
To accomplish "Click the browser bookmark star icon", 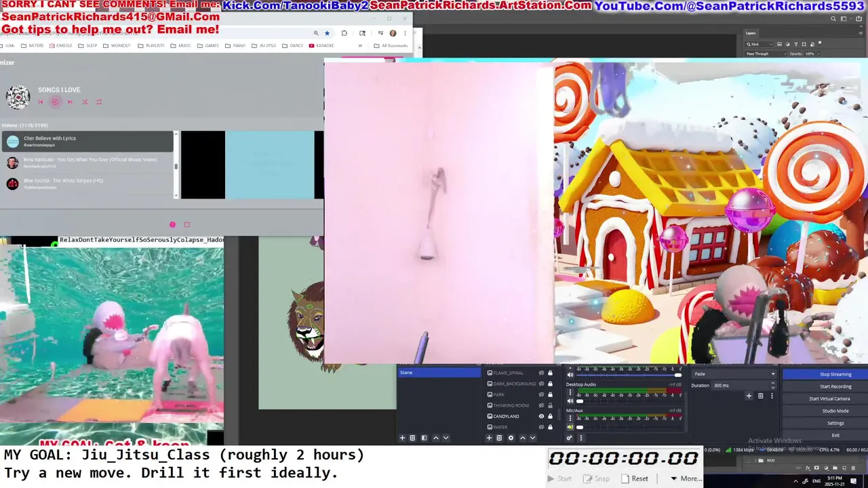I will [x=327, y=33].
